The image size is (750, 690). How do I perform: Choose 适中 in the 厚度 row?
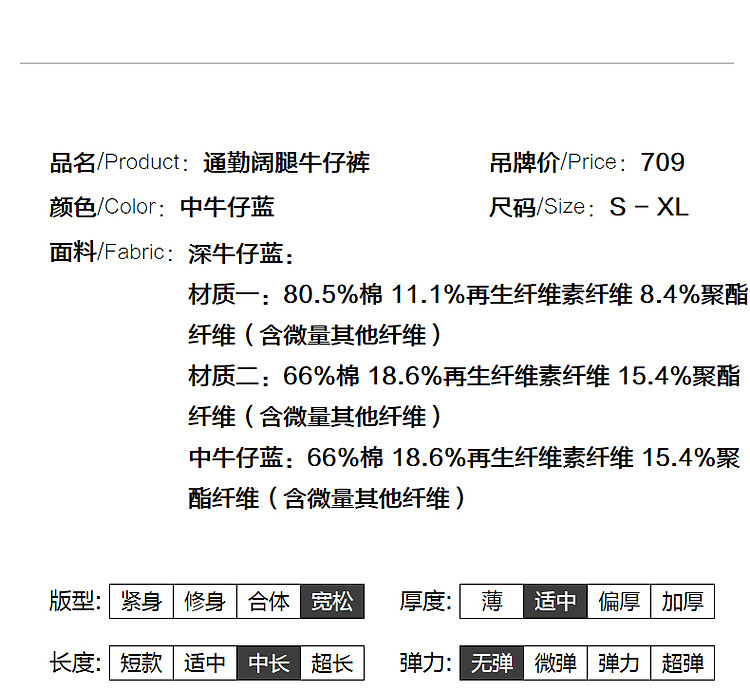click(555, 601)
